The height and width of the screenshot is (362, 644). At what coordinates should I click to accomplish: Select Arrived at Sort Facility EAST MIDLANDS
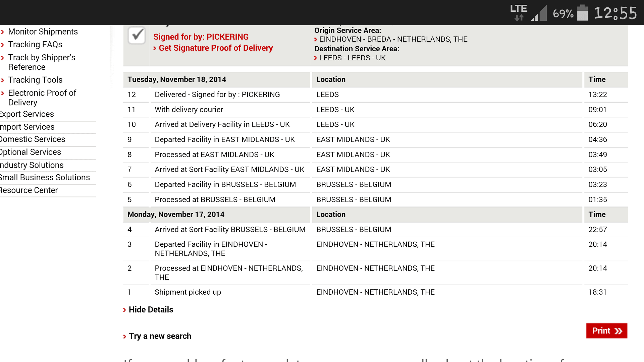[376, 169]
